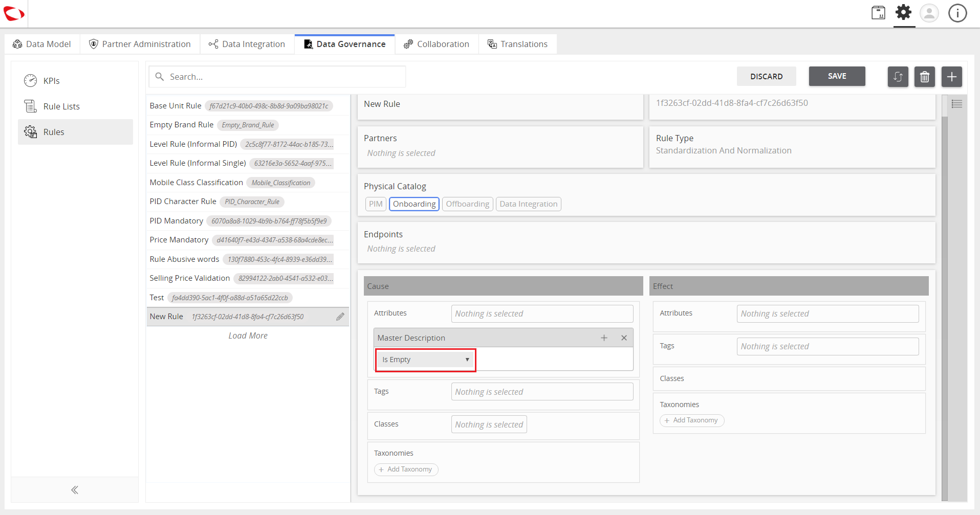Open the Rule Type field

click(x=792, y=147)
